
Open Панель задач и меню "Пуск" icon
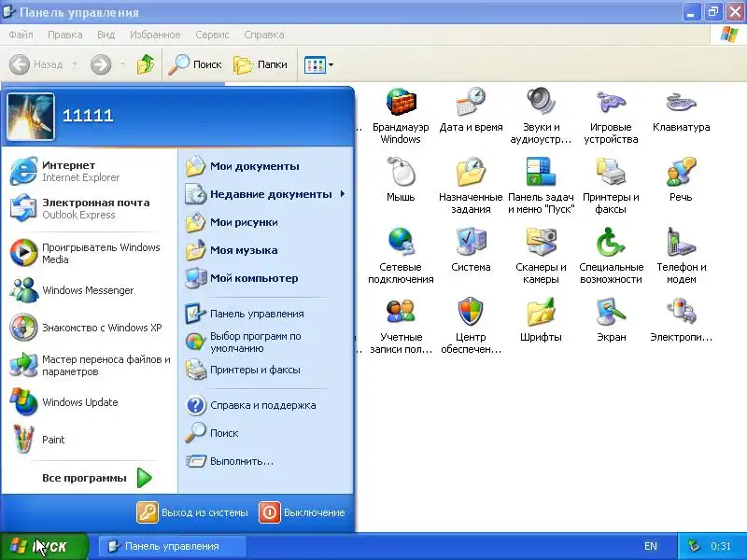click(541, 186)
